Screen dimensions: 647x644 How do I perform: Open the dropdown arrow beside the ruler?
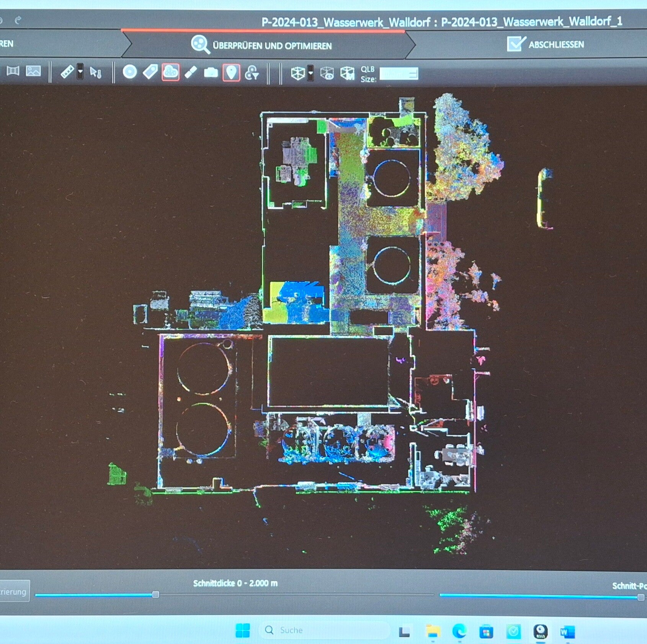pos(80,72)
